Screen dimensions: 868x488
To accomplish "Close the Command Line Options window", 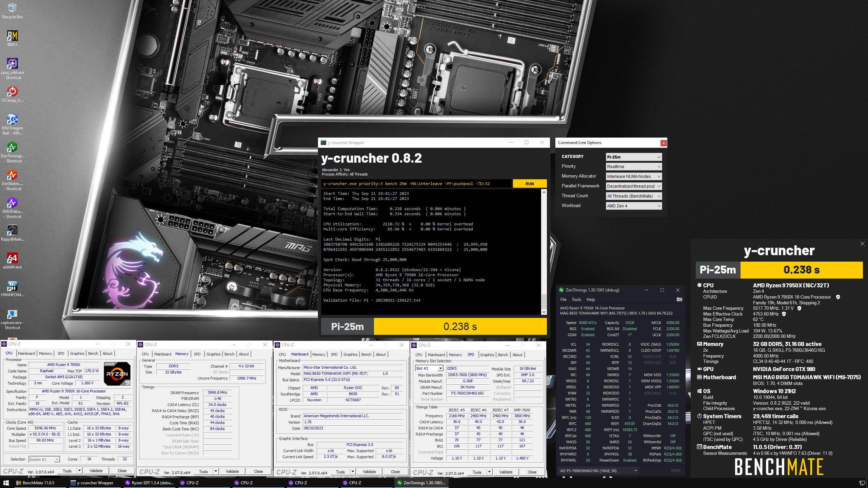I will coord(663,143).
